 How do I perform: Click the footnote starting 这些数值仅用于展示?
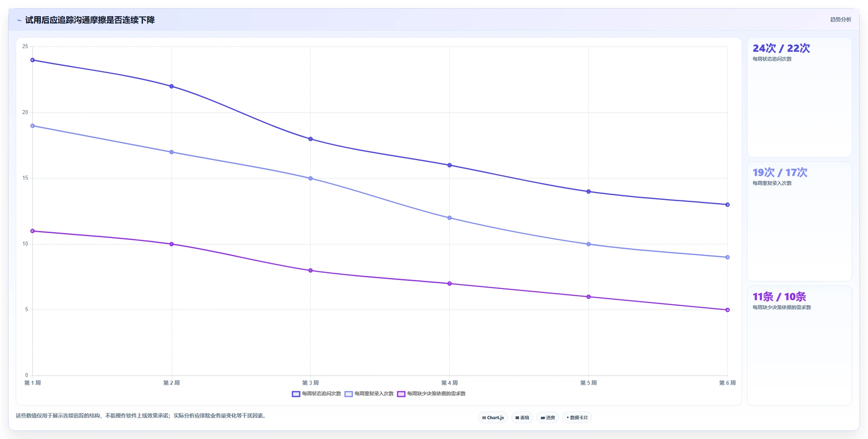pyautogui.click(x=142, y=416)
